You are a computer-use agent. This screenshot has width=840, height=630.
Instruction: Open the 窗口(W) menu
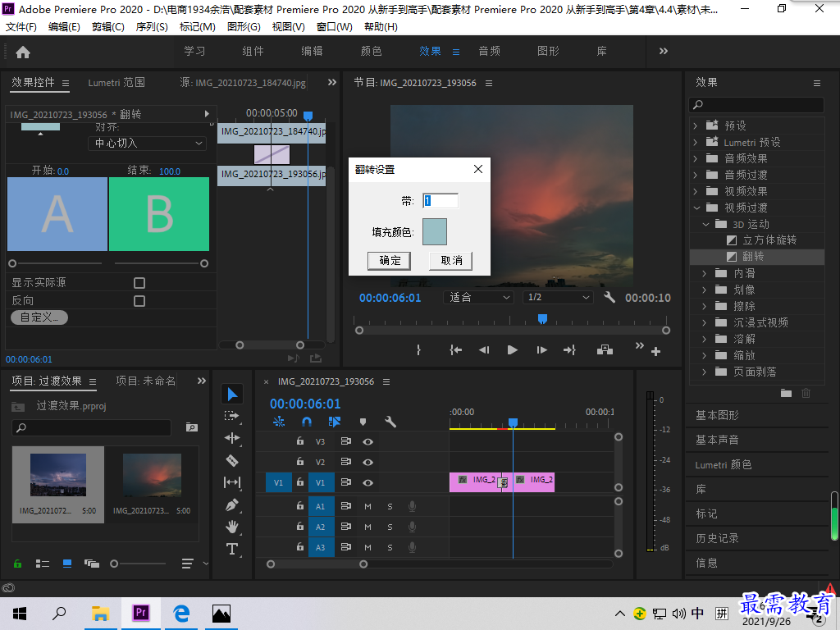[335, 27]
